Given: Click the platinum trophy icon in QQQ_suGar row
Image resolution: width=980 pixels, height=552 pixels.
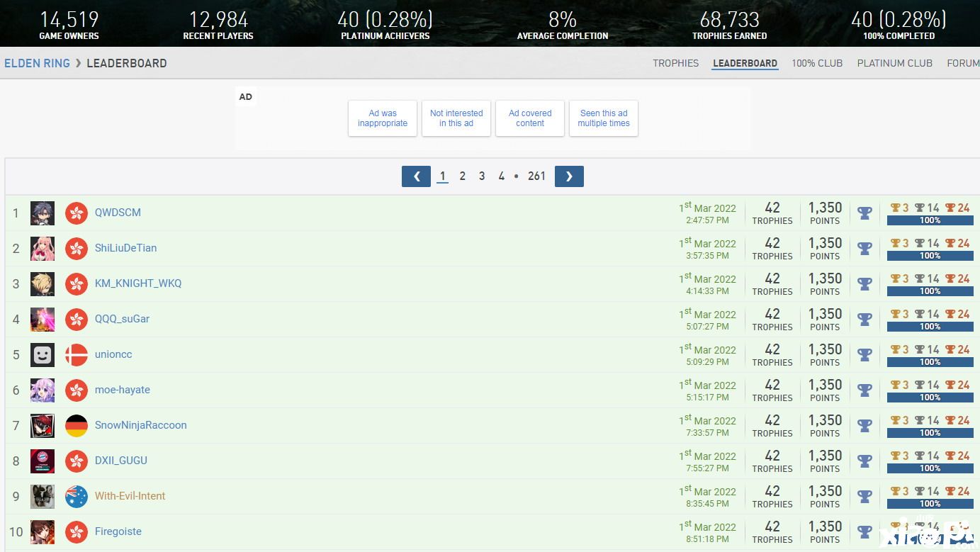Looking at the screenshot, I should (x=864, y=319).
